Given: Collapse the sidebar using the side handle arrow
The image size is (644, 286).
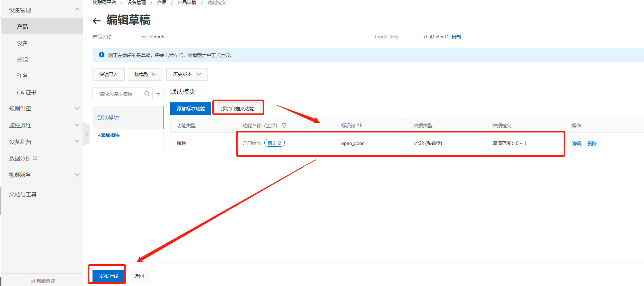Looking at the screenshot, I should [x=87, y=134].
